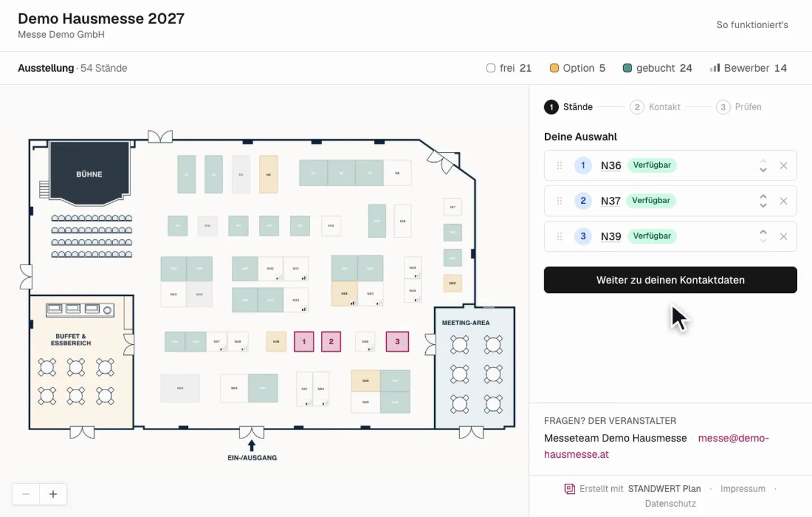Click the drag handle beside N39
812x517 pixels.
point(559,236)
